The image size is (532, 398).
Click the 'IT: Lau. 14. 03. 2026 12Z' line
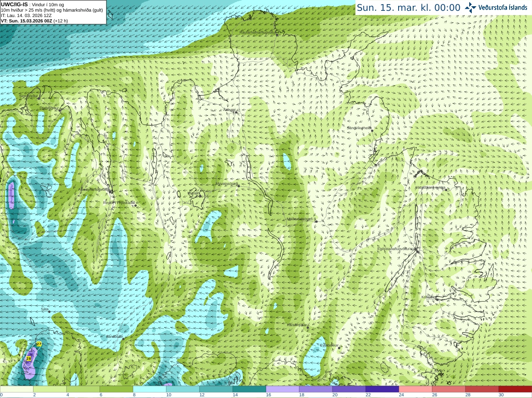(26, 15)
